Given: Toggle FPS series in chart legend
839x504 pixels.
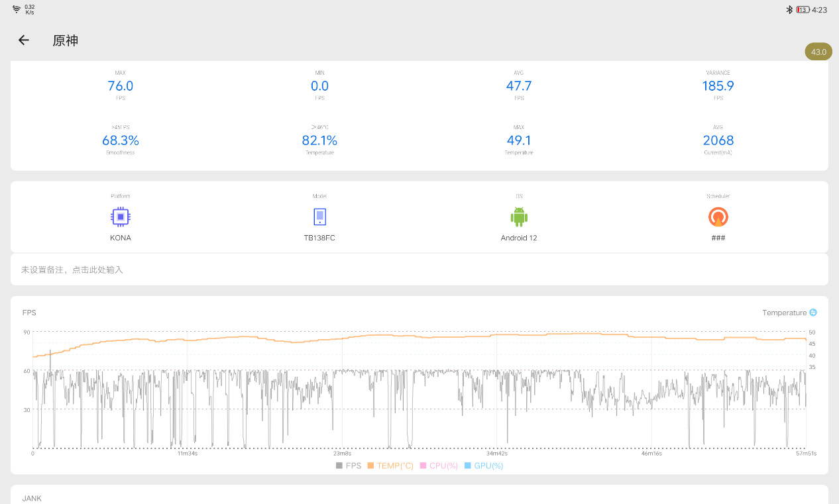Looking at the screenshot, I should [x=349, y=466].
